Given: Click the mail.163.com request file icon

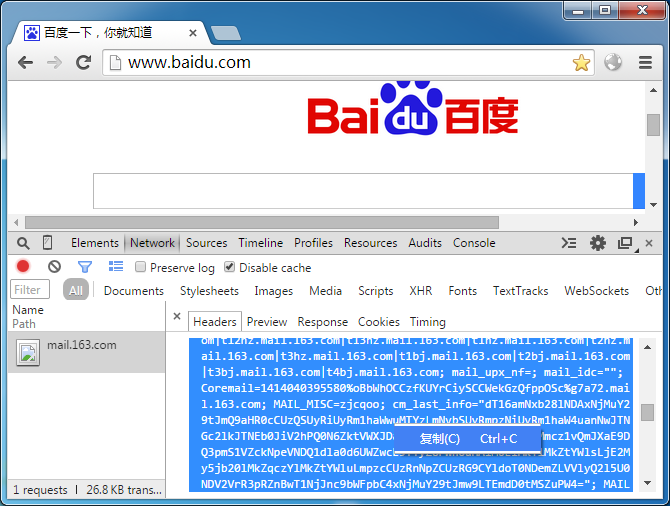Looking at the screenshot, I should tap(28, 353).
